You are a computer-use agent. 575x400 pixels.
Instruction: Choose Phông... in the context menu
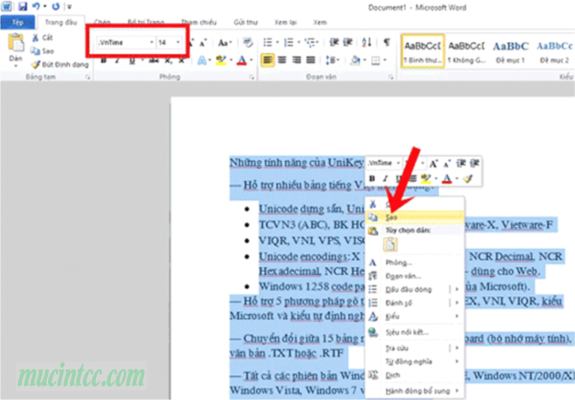tap(415, 263)
